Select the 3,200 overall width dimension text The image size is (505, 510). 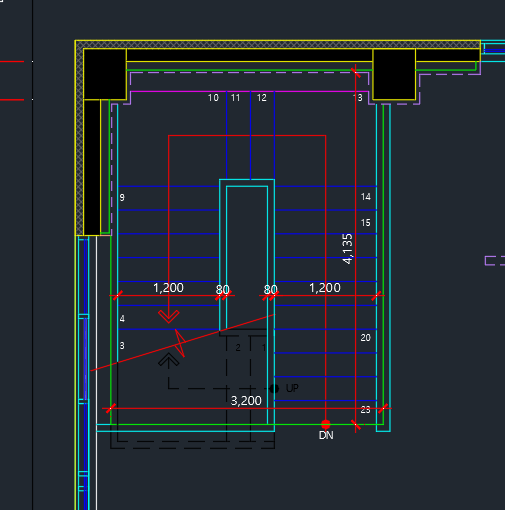tap(246, 401)
